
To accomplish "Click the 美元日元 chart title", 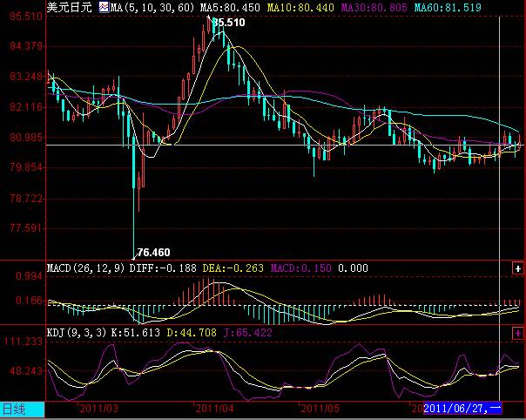I will [x=69, y=7].
